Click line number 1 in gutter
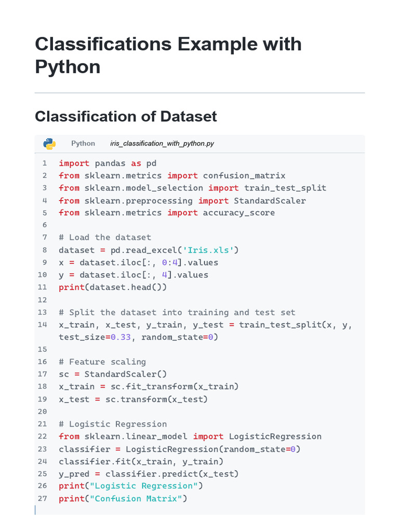399x532 pixels. coord(45,163)
